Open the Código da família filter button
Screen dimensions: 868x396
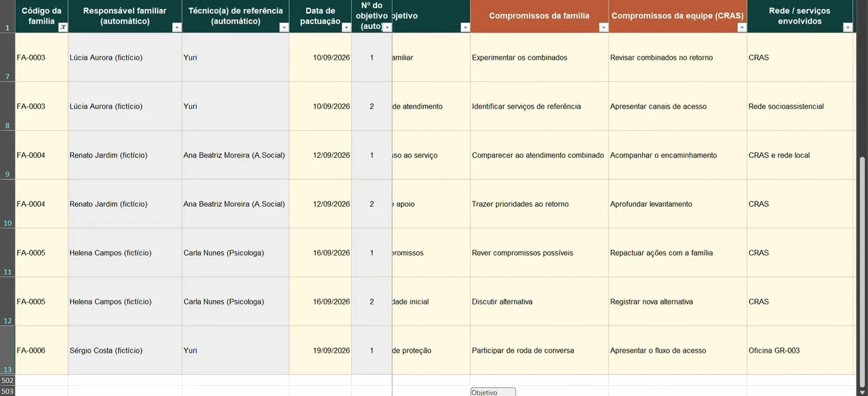63,28
